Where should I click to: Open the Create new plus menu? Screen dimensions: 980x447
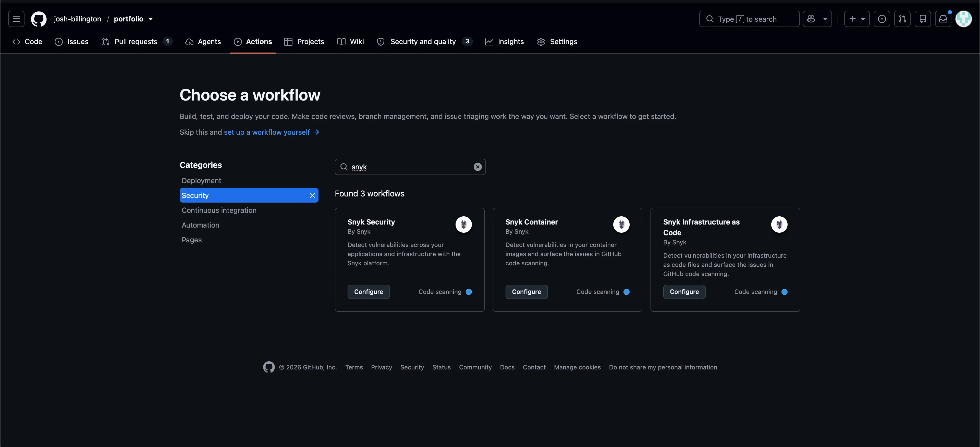857,19
